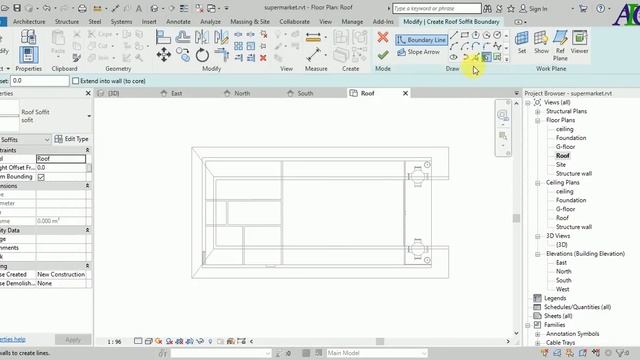Viewport: 640px width, 360px height.
Task: Collapse the Ceiling Plans node
Action: pyautogui.click(x=538, y=183)
